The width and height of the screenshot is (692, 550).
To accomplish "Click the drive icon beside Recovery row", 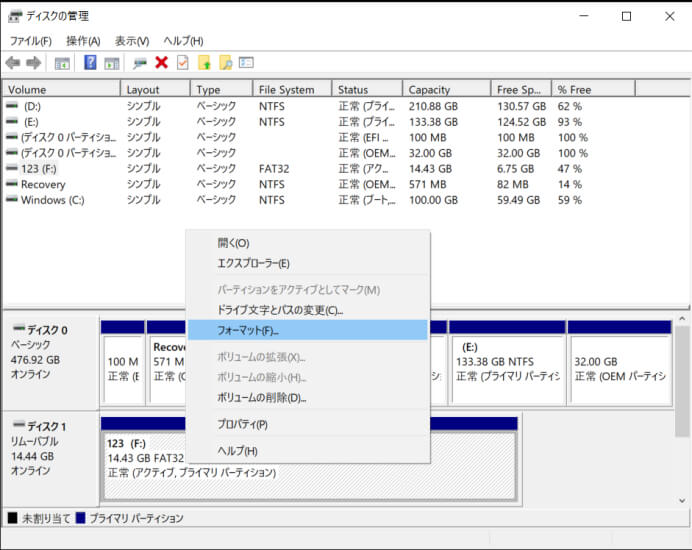I will click(12, 184).
